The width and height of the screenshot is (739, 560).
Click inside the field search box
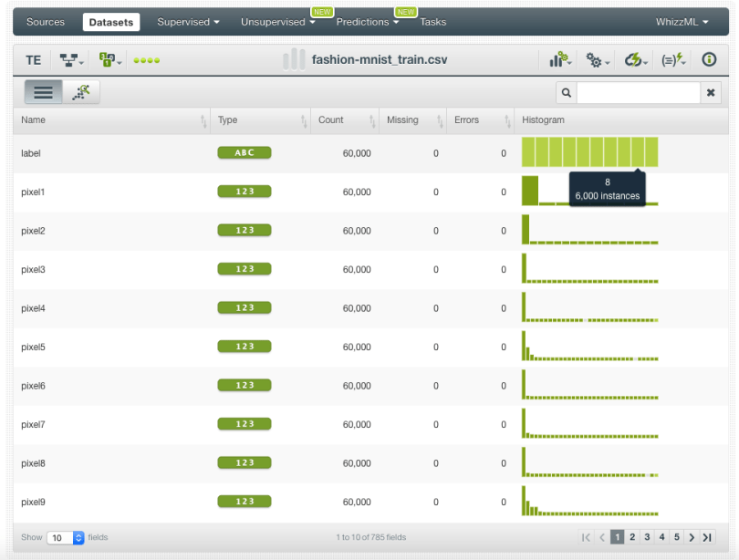pyautogui.click(x=638, y=93)
